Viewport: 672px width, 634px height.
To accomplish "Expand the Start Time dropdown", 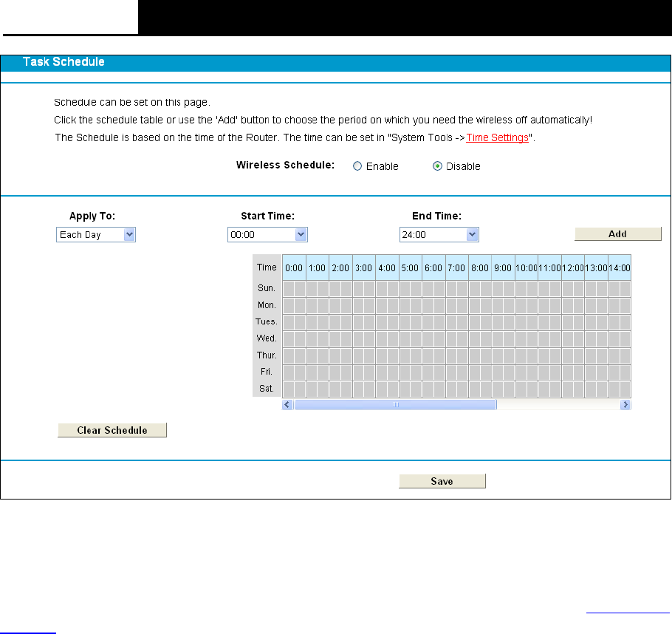I will [x=267, y=235].
